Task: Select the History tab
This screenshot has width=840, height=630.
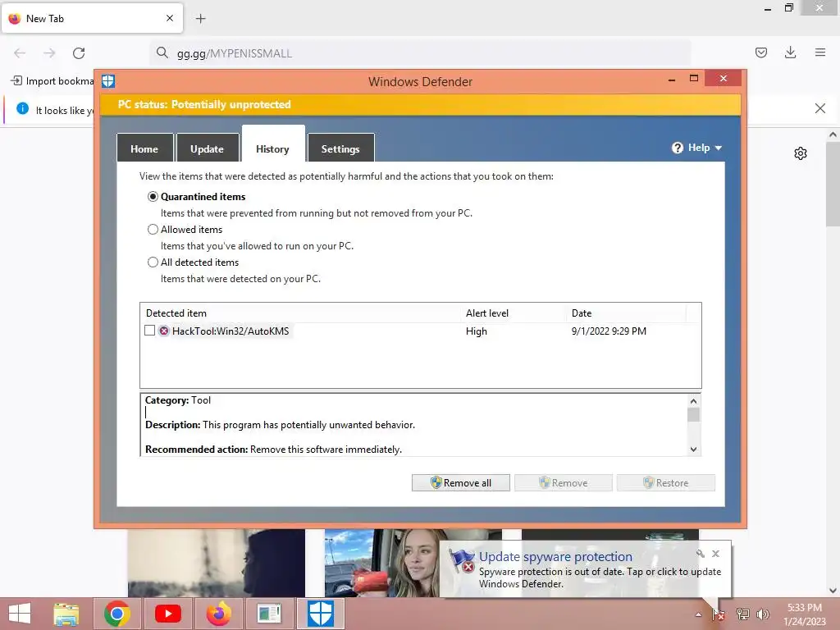Action: 272,144
